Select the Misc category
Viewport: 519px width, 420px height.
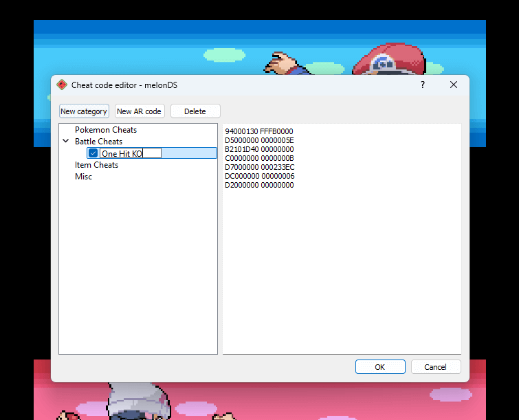click(83, 177)
